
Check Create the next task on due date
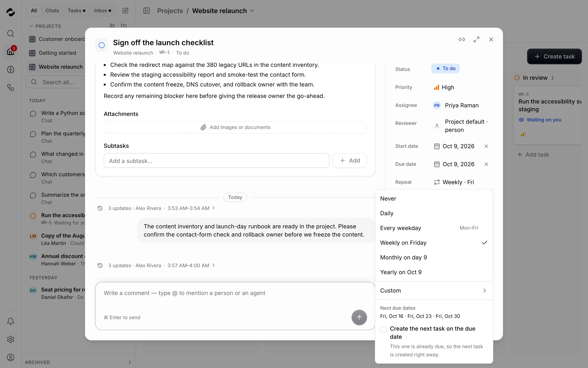(383, 330)
